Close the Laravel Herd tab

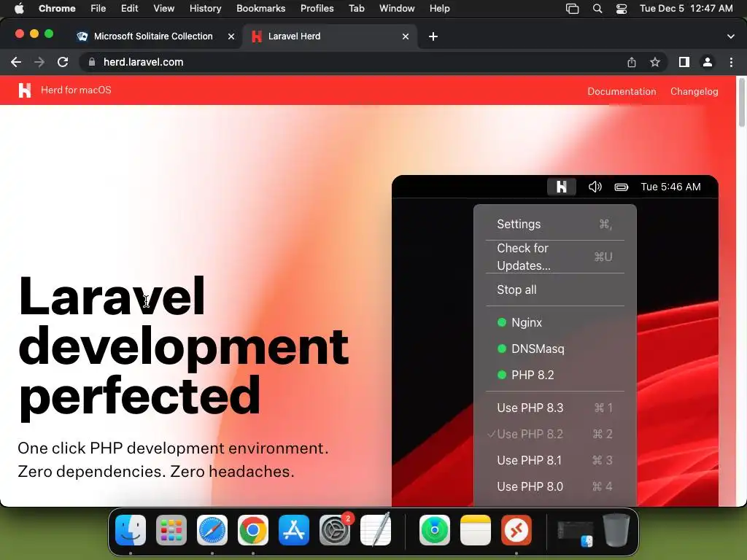point(406,36)
